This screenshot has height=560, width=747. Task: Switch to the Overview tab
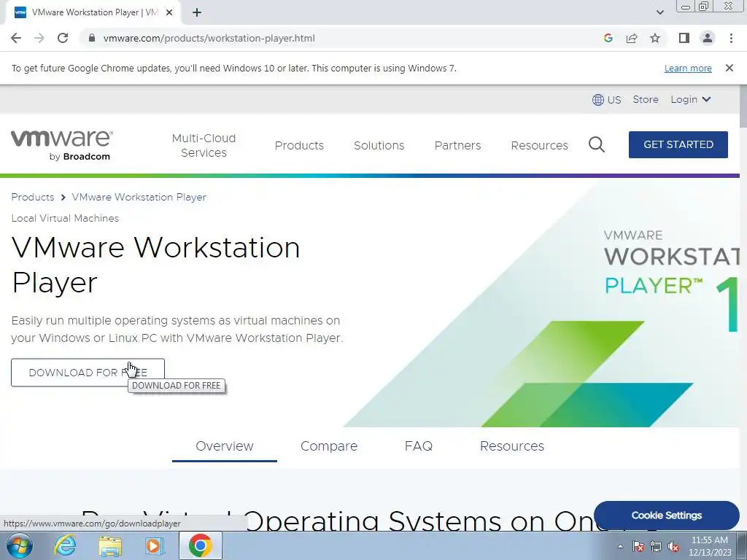pyautogui.click(x=225, y=446)
